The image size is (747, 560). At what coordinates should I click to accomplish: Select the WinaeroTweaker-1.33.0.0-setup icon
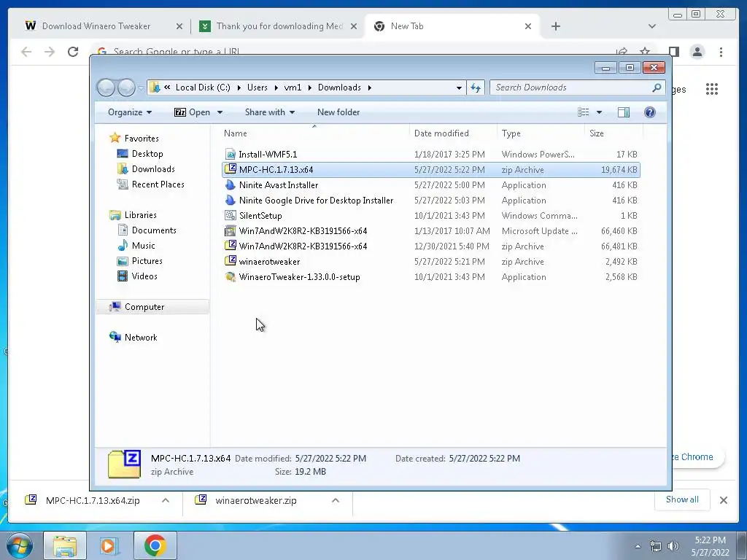(231, 276)
